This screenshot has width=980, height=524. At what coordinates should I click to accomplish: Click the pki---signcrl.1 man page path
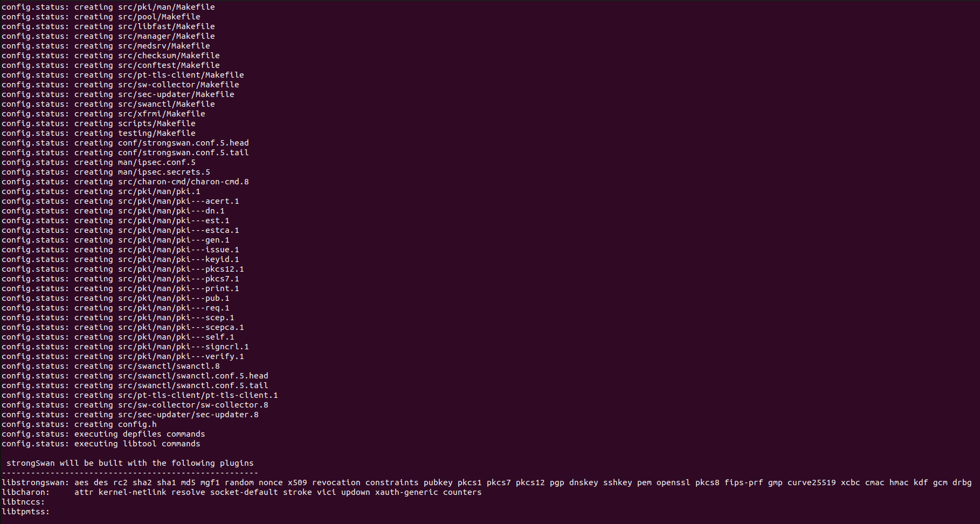183,347
